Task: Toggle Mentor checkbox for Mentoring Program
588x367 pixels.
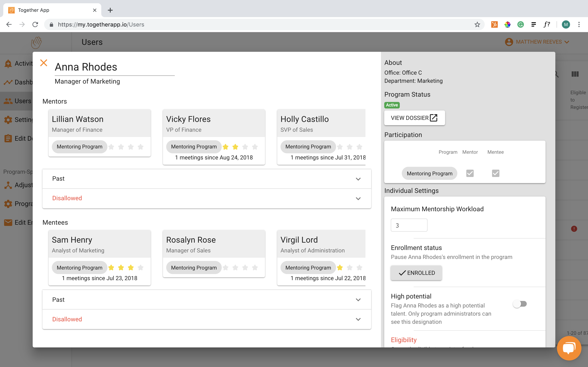Action: [x=470, y=173]
